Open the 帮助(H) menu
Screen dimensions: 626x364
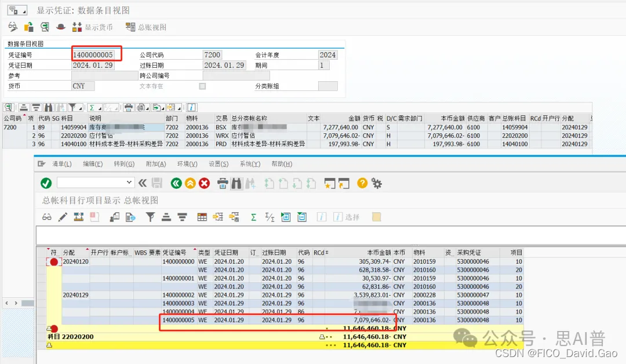[282, 164]
